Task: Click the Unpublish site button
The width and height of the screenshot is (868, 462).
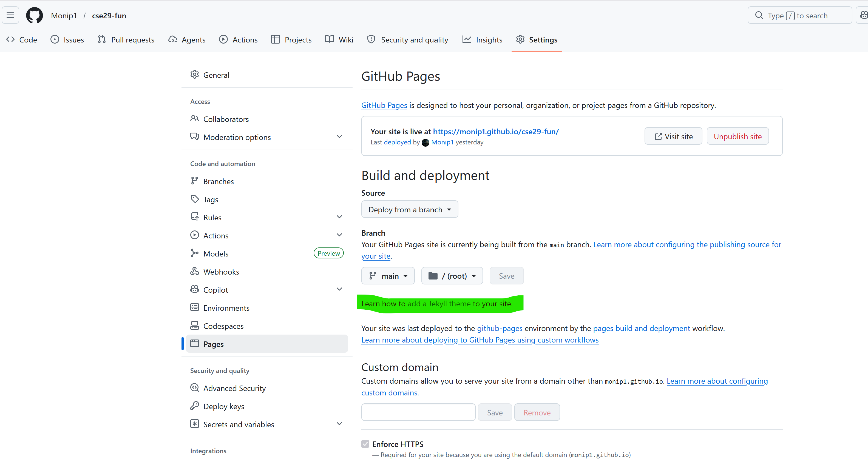Action: 737,136
